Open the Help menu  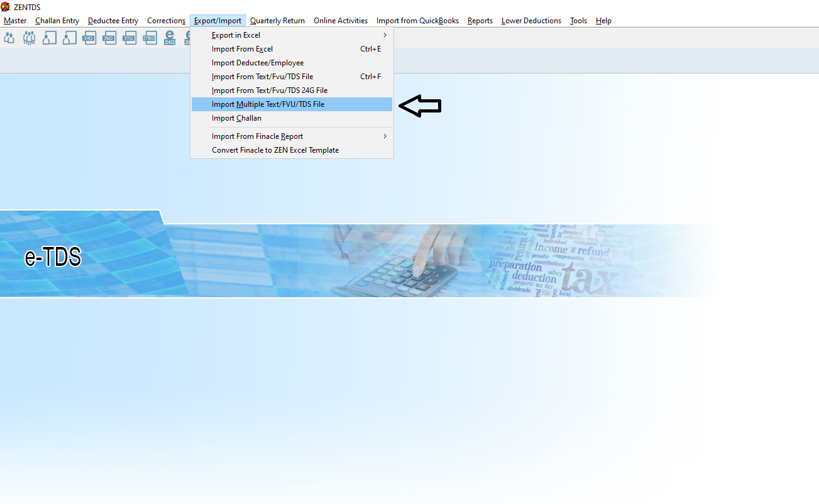(x=603, y=21)
